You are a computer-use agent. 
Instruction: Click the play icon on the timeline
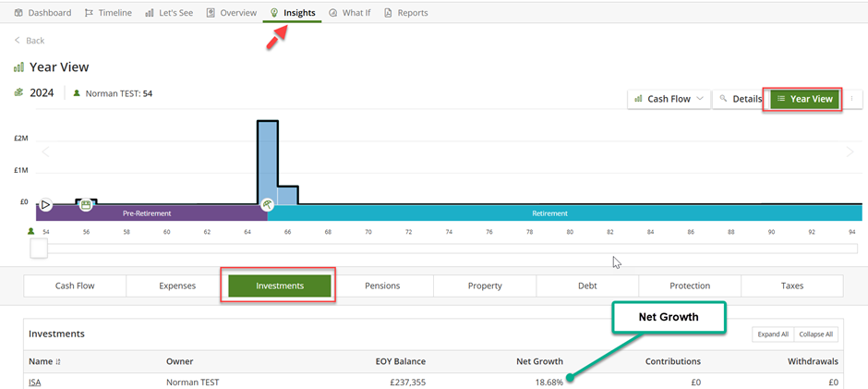(45, 205)
